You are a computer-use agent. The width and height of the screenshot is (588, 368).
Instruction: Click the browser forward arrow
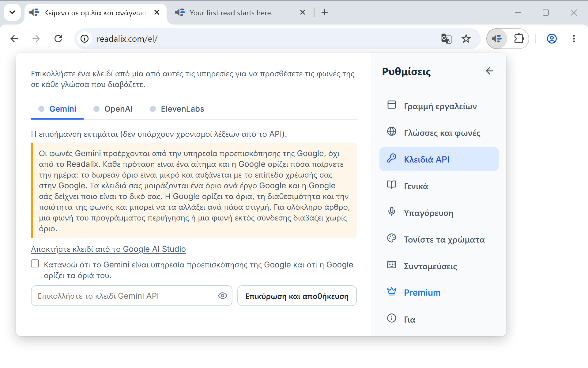coord(36,39)
